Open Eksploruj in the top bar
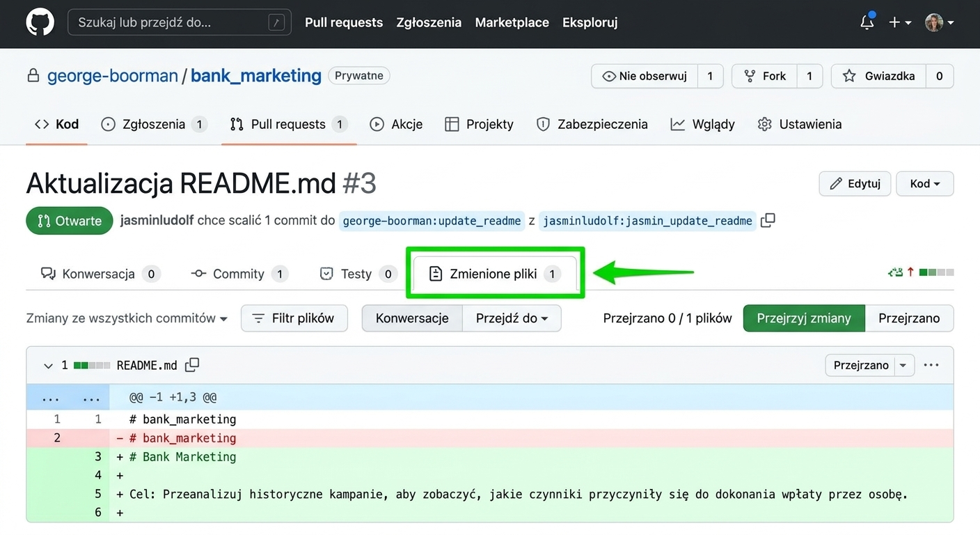The image size is (980, 535). click(x=590, y=22)
